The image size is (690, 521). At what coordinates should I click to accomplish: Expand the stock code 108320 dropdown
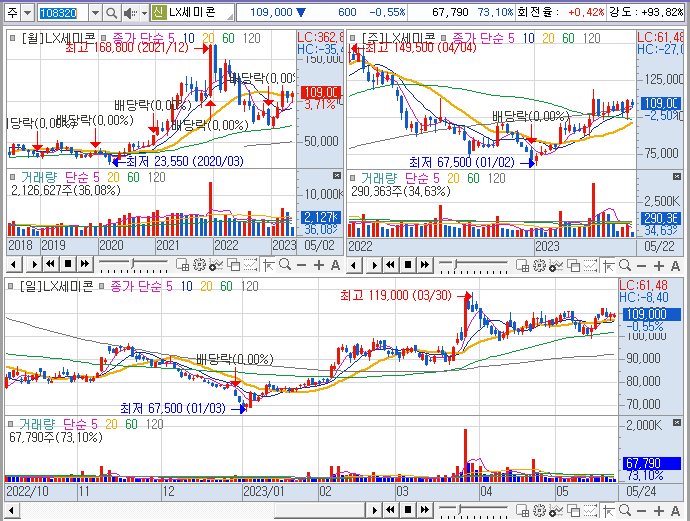[95, 13]
